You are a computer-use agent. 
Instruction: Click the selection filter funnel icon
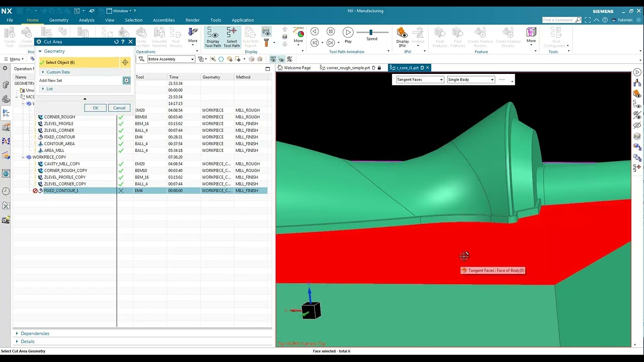142,59
